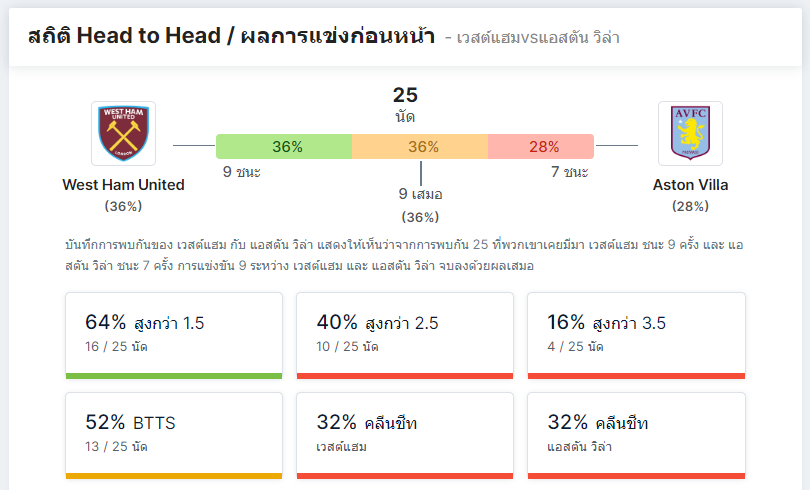Click the head-to-head summary paragraph text
The image size is (810, 490).
pyautogui.click(x=404, y=255)
